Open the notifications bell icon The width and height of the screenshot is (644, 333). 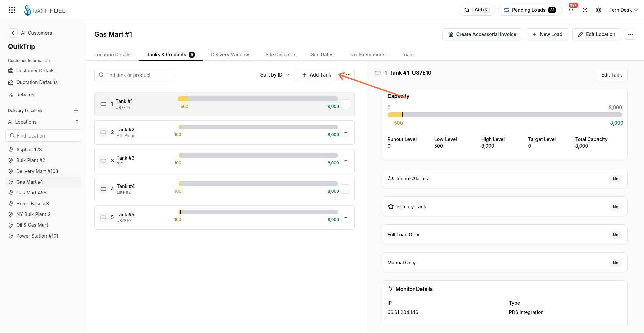(571, 10)
